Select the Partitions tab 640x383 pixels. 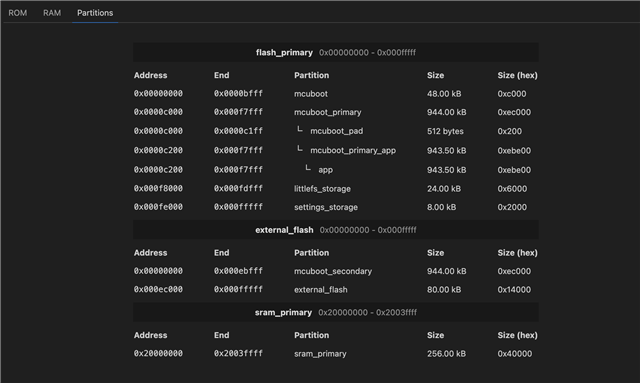[95, 13]
